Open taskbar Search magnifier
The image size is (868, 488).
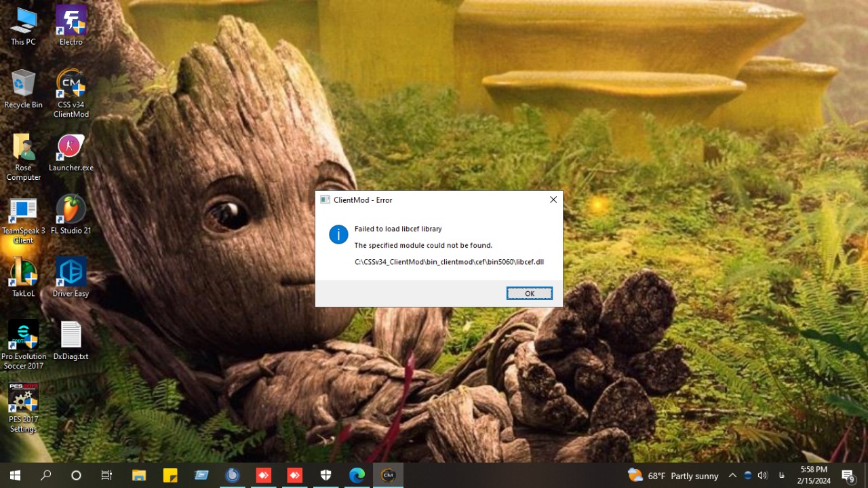tap(45, 475)
